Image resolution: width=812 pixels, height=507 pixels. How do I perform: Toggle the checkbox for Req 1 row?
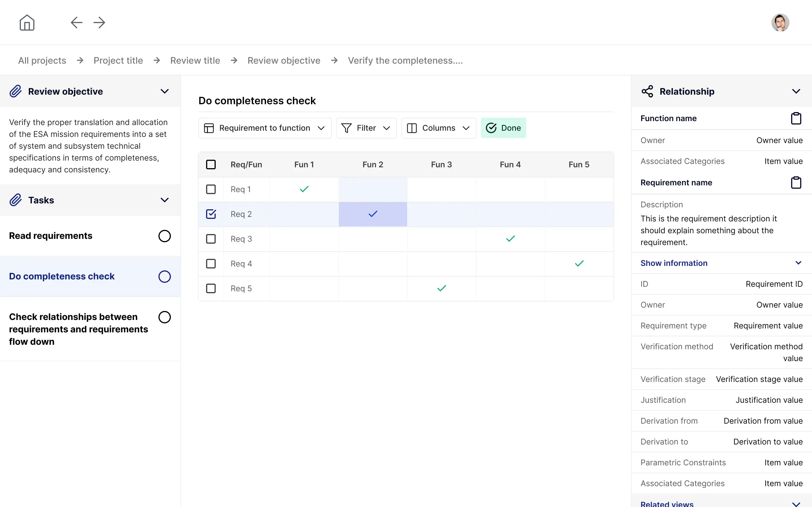coord(210,189)
